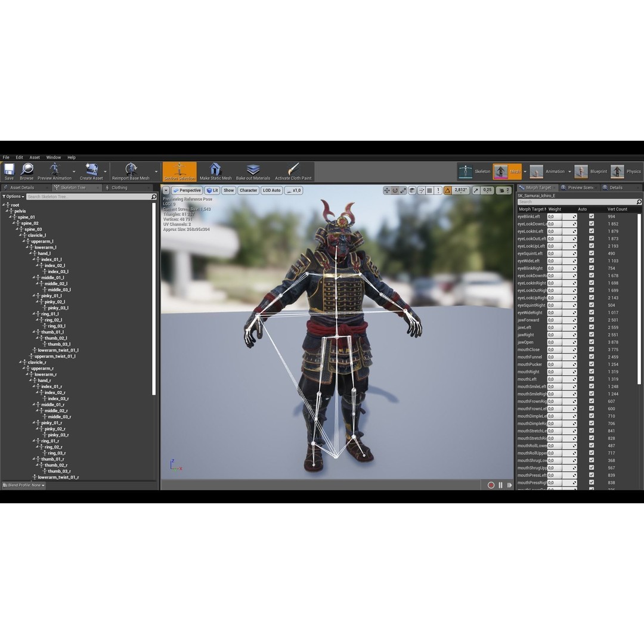Toggle Auto checkbox for eyeLookInLeft
Screen dimensions: 644x644
(x=592, y=231)
